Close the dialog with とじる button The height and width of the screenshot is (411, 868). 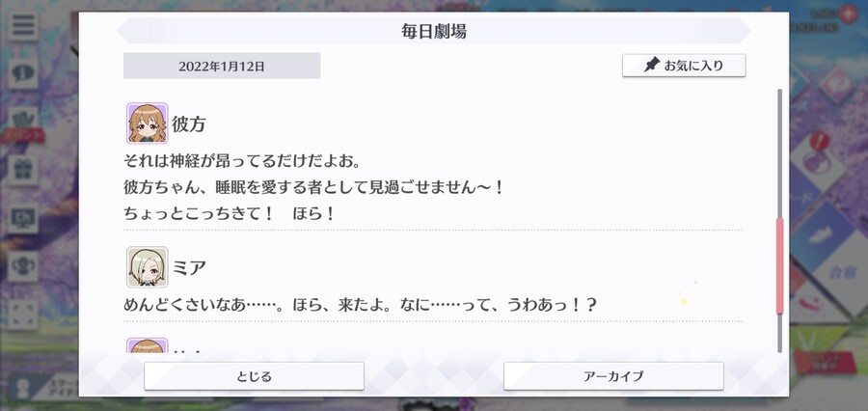(x=254, y=376)
